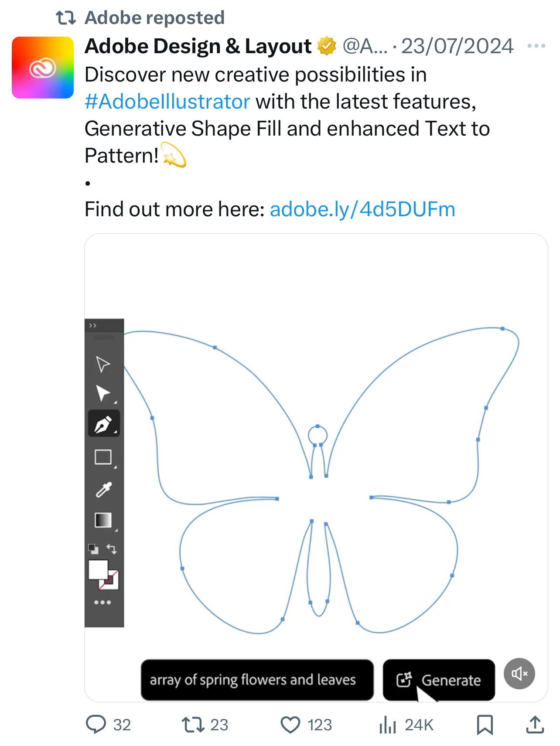Select the Eyedropper tool
This screenshot has width=560, height=746.
(x=104, y=490)
